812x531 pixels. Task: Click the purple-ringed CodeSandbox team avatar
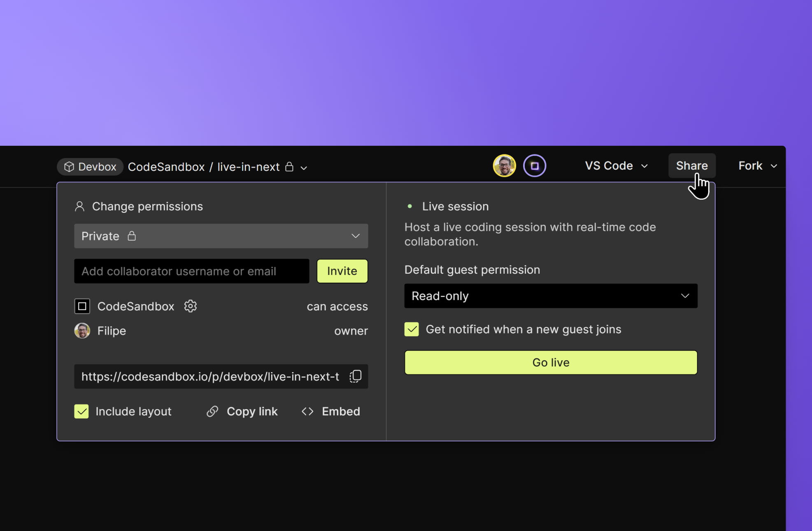click(534, 166)
